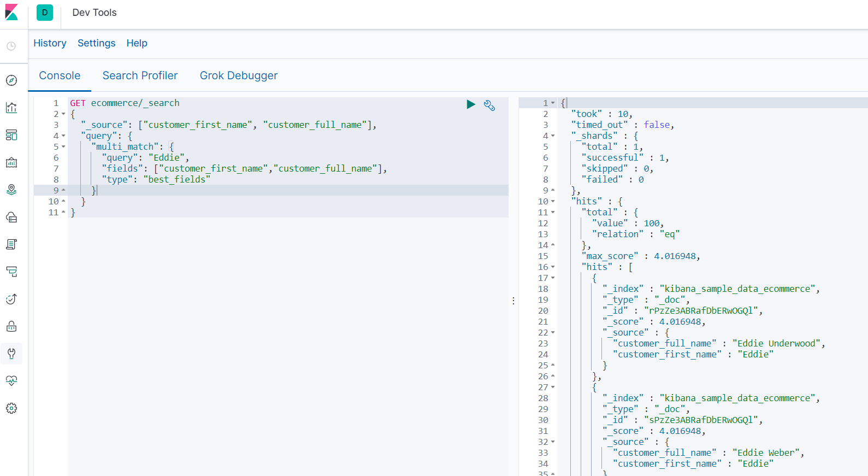This screenshot has height=476, width=868.
Task: Collapse response root fold at line 1
Action: (553, 103)
